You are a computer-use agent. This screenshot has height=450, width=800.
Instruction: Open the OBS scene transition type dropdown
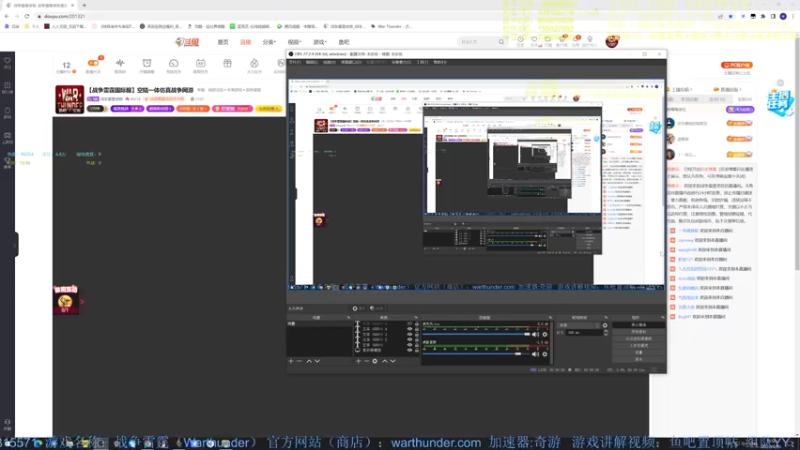click(579, 326)
